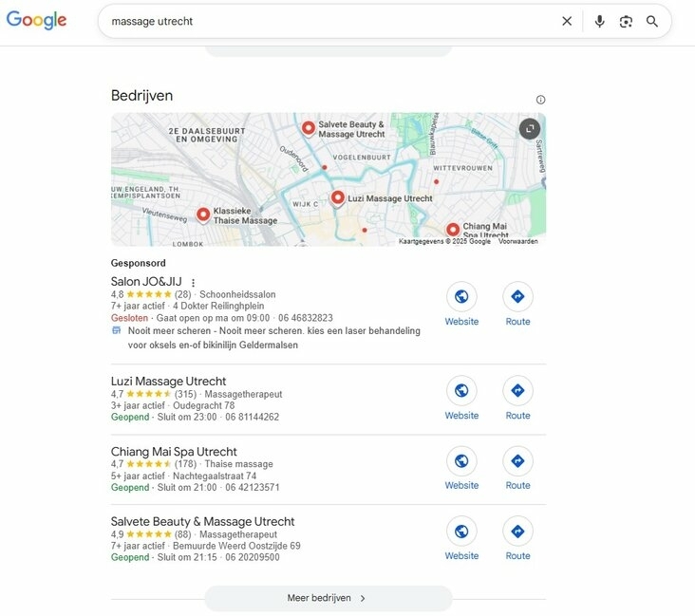
Task: Open Salon JO&JIJ website globe icon
Action: point(461,296)
